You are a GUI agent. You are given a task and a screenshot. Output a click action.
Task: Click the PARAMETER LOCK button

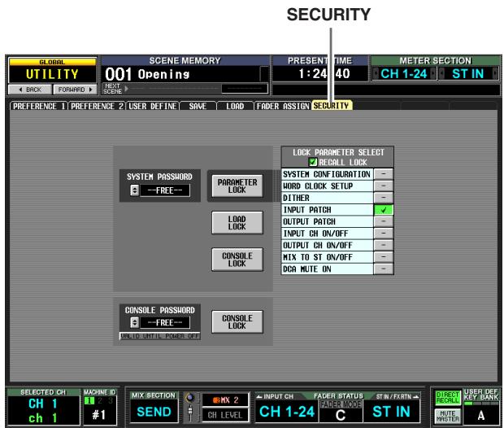coord(237,186)
